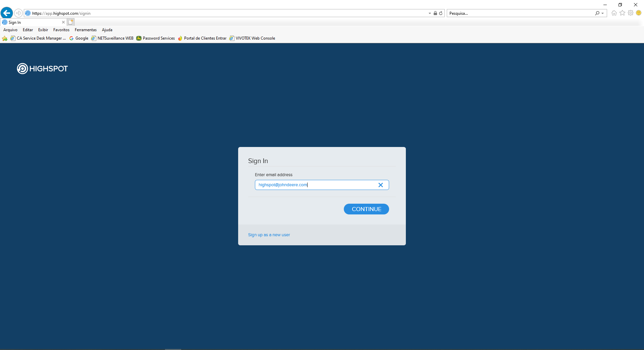Open VIVOTEK Web Console bookmark
The width and height of the screenshot is (644, 350).
(252, 38)
